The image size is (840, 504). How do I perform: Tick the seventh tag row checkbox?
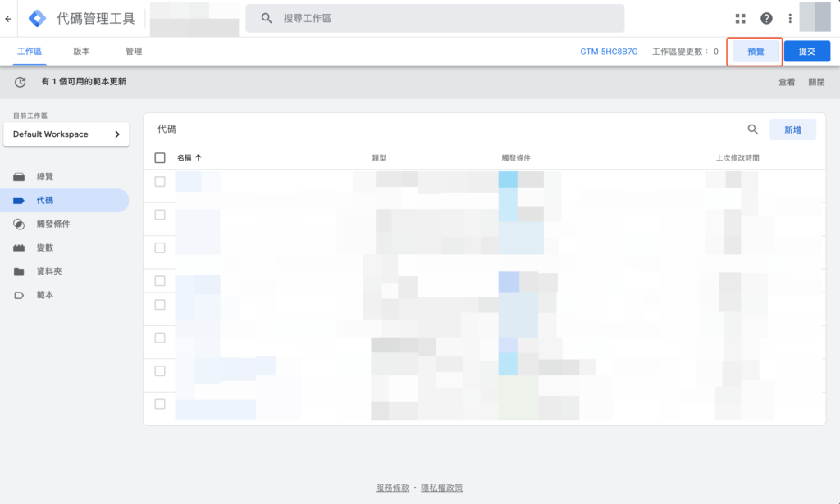(160, 370)
